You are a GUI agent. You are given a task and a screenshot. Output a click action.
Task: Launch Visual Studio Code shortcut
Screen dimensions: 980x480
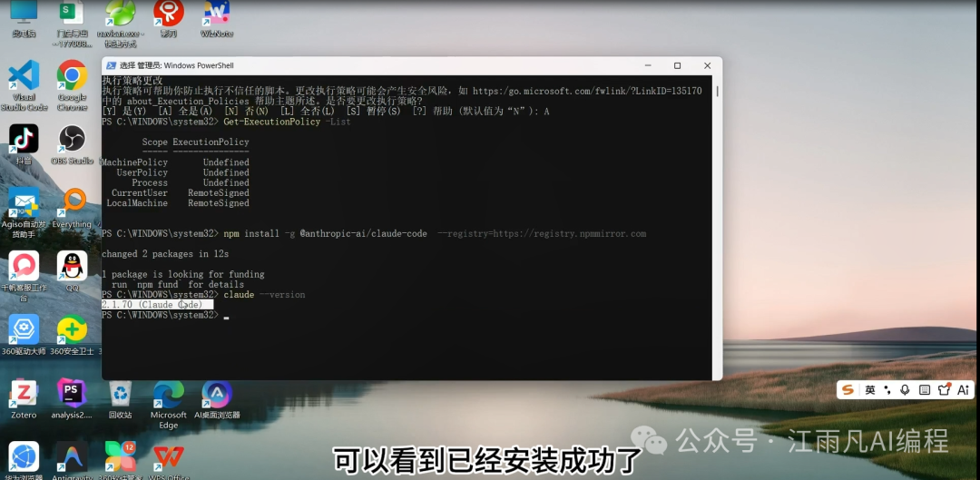24,85
